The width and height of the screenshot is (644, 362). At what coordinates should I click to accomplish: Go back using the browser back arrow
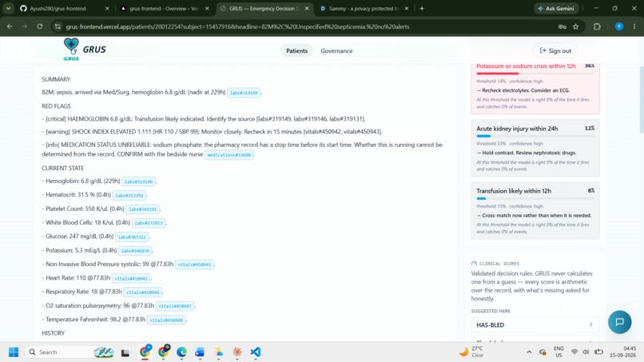click(x=10, y=26)
